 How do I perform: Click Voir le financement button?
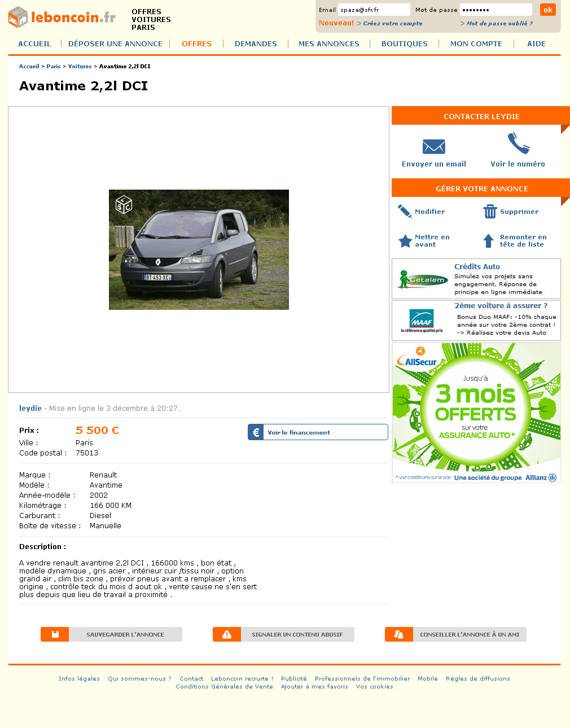[318, 432]
